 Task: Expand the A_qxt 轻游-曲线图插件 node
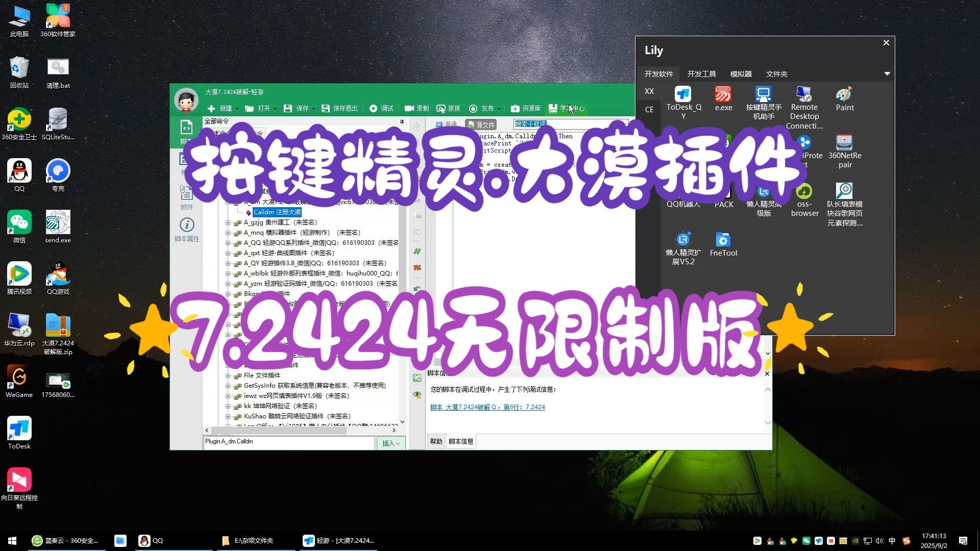pyautogui.click(x=228, y=253)
